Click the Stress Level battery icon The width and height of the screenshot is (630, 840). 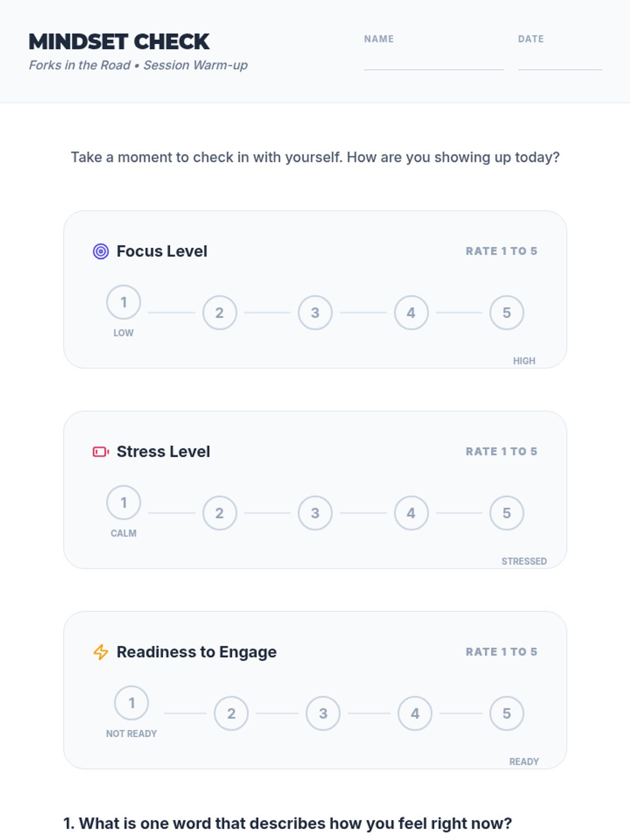point(100,451)
